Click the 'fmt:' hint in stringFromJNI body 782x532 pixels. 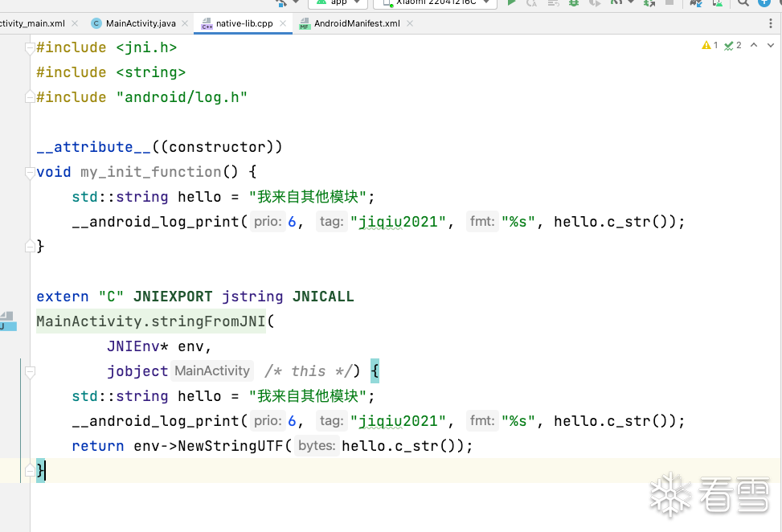coord(481,421)
